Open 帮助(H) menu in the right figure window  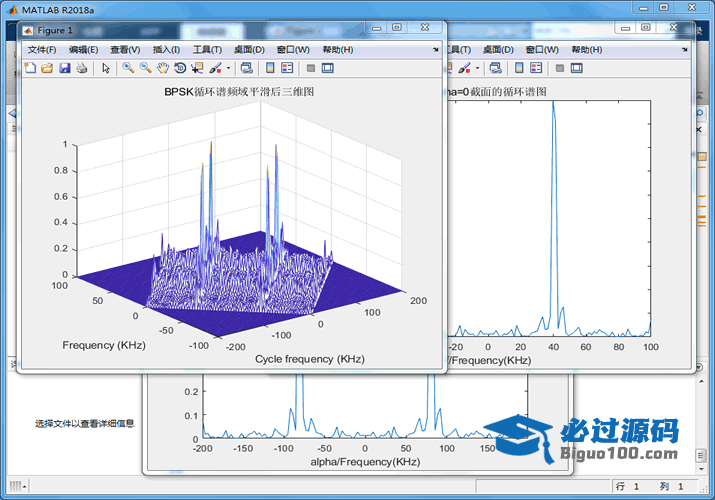click(x=586, y=50)
